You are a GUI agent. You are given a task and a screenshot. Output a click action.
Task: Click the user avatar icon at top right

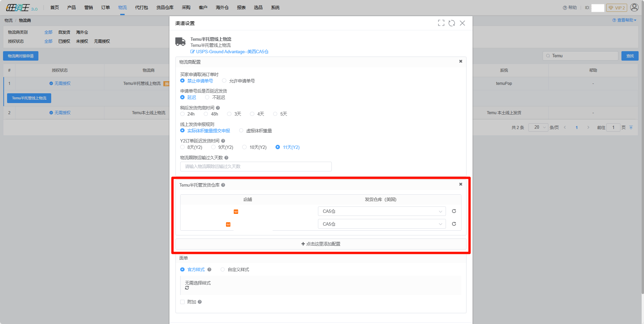pos(634,7)
